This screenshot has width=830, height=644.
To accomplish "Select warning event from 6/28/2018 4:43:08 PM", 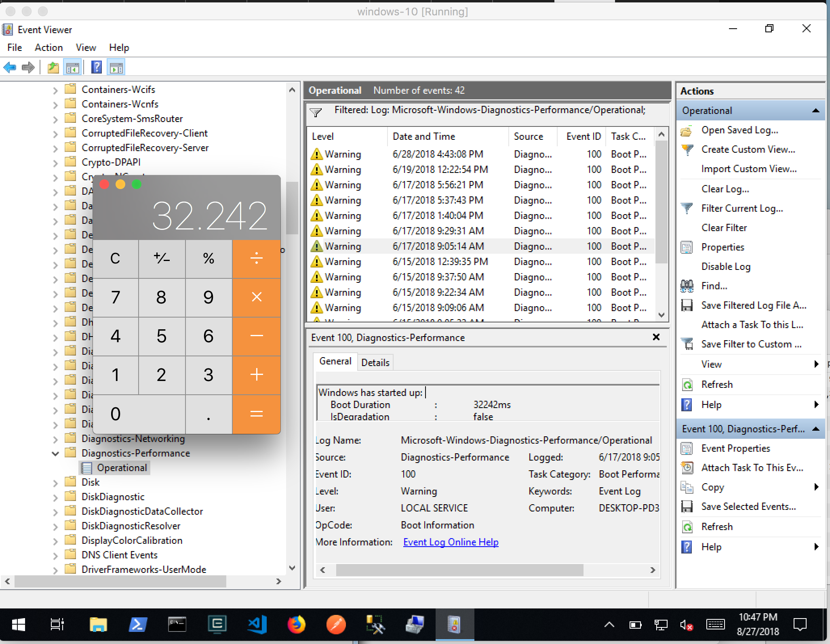I will point(437,154).
